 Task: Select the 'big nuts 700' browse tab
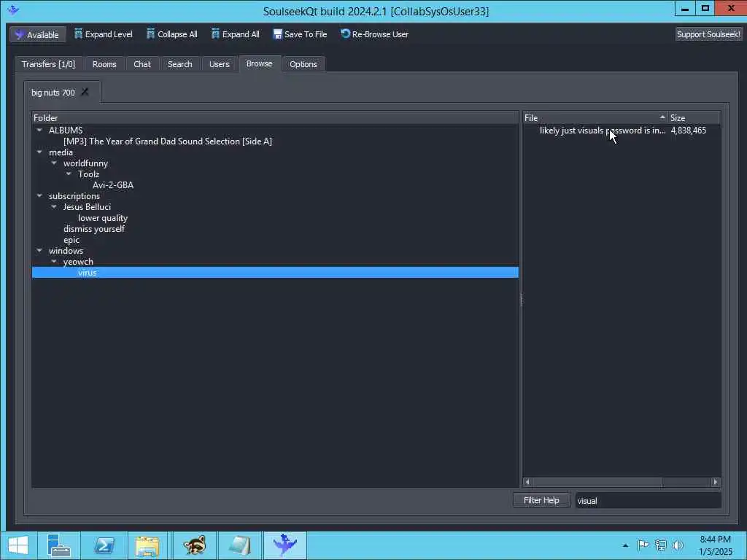(53, 93)
